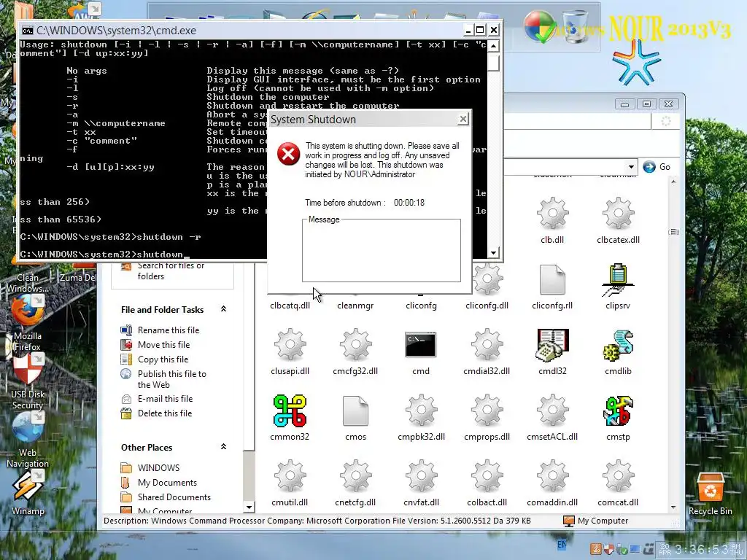Click the cmd window title bar icon

pos(28,31)
